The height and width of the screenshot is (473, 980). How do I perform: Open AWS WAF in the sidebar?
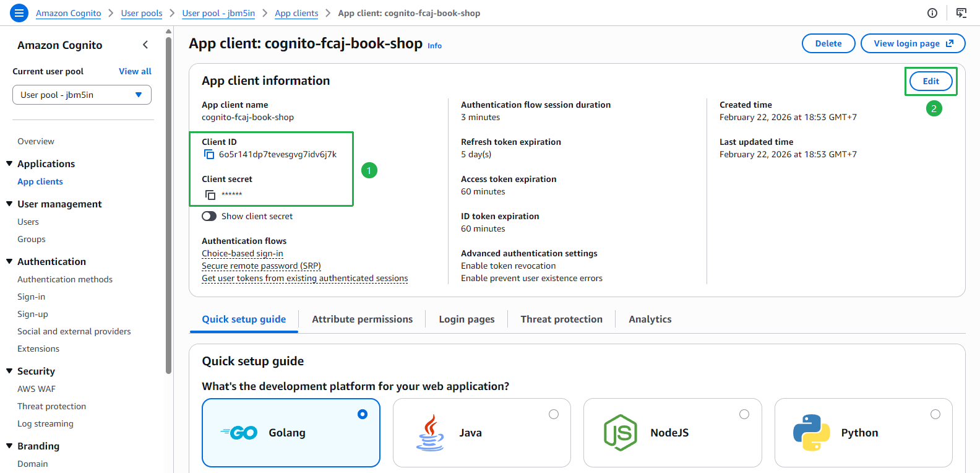(x=37, y=389)
